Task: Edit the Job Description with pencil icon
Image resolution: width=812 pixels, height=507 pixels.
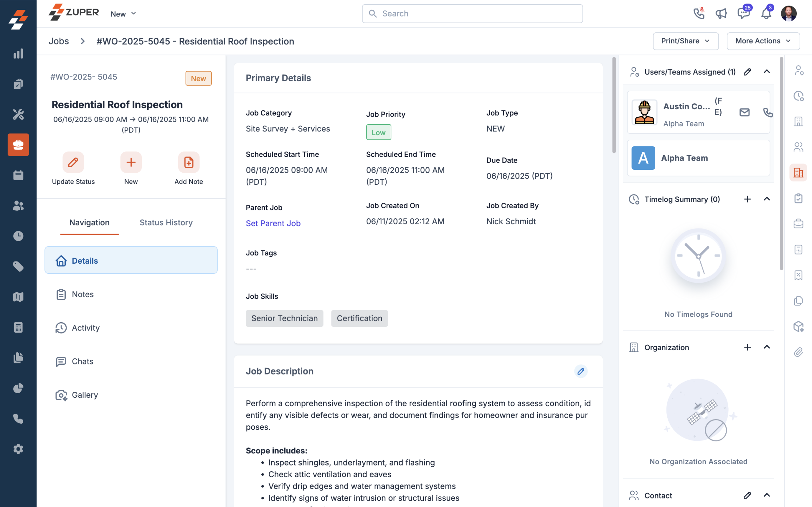Action: tap(580, 371)
